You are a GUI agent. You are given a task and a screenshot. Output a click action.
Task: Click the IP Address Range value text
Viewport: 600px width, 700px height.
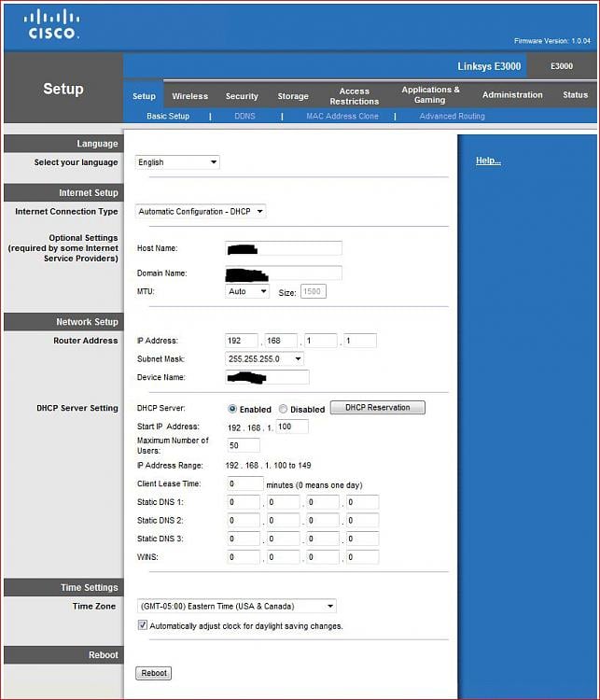[x=269, y=465]
